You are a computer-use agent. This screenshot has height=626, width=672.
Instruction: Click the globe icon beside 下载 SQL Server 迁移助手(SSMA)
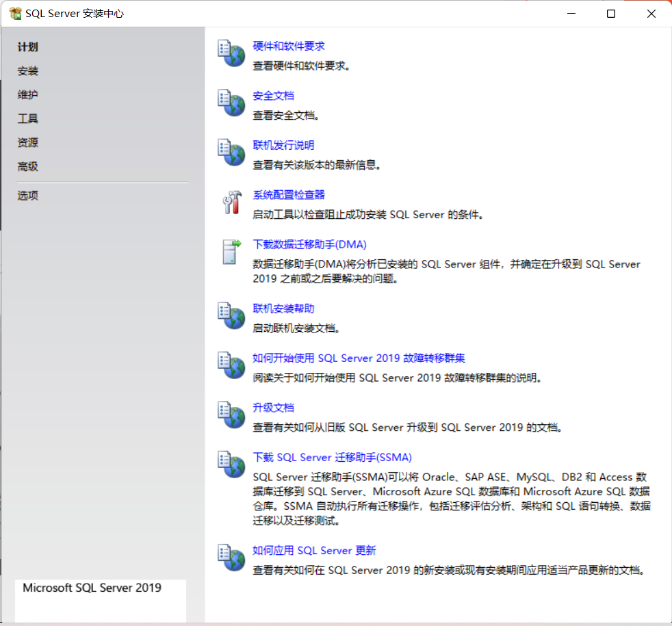[x=231, y=465]
